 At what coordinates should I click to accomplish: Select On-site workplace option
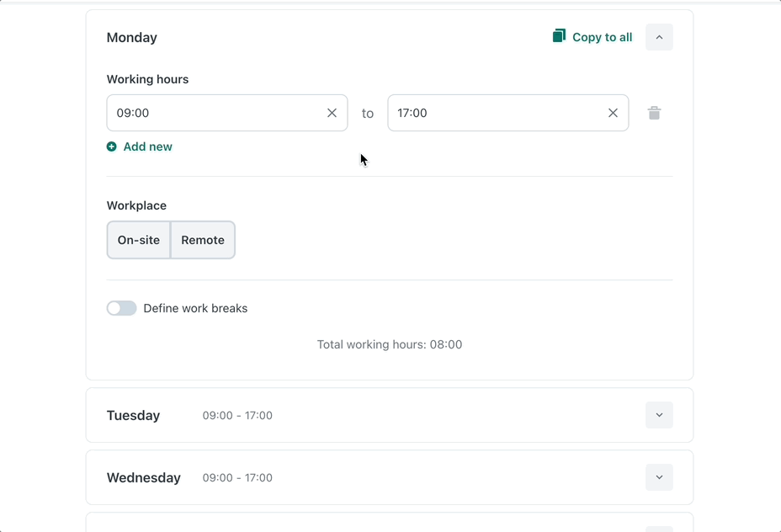pos(139,240)
